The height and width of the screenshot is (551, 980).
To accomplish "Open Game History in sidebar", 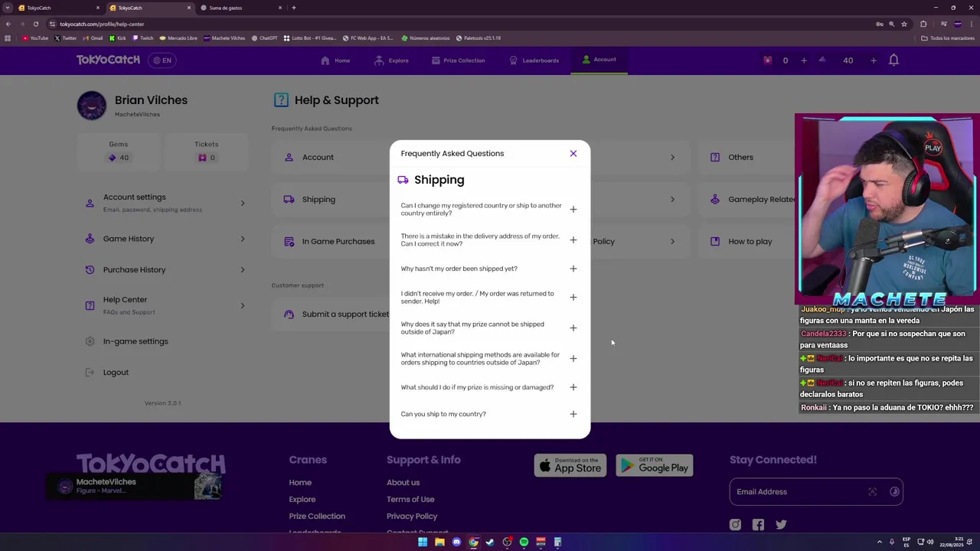I will pos(165,239).
